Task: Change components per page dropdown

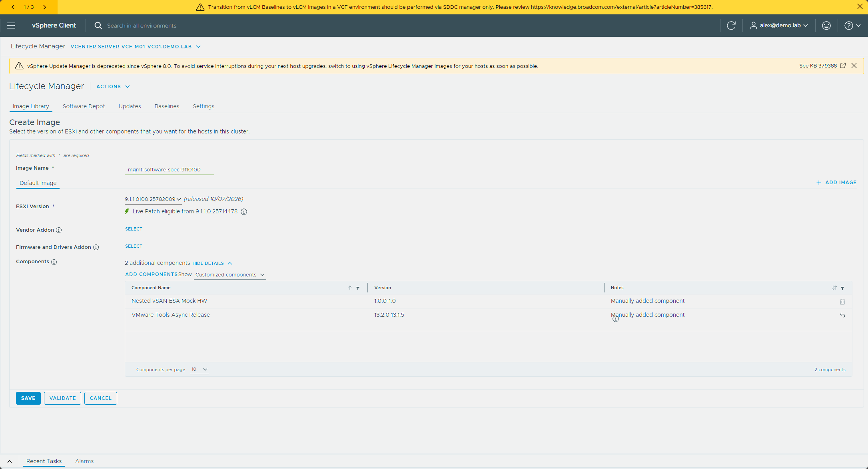Action: (199, 370)
